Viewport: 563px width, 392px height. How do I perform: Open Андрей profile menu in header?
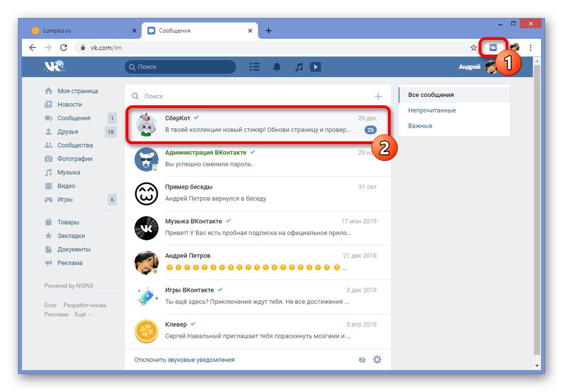[477, 67]
